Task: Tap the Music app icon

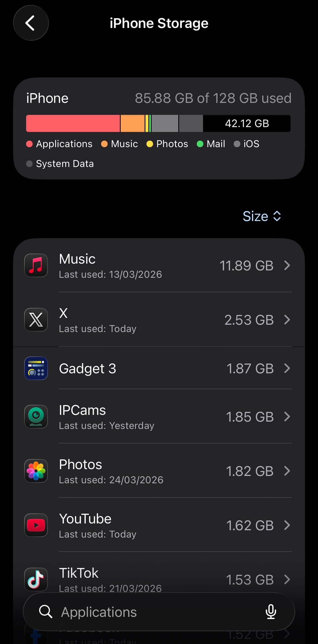Action: [x=36, y=265]
